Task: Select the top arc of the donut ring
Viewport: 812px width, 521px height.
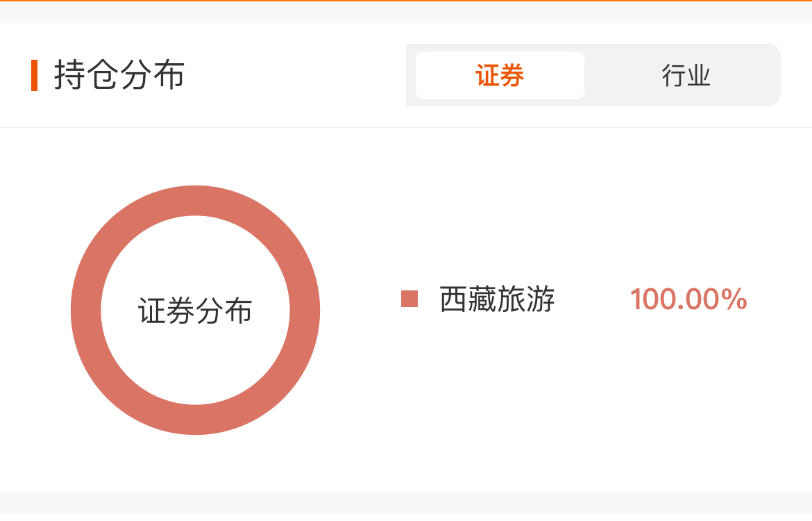Action: click(x=195, y=200)
